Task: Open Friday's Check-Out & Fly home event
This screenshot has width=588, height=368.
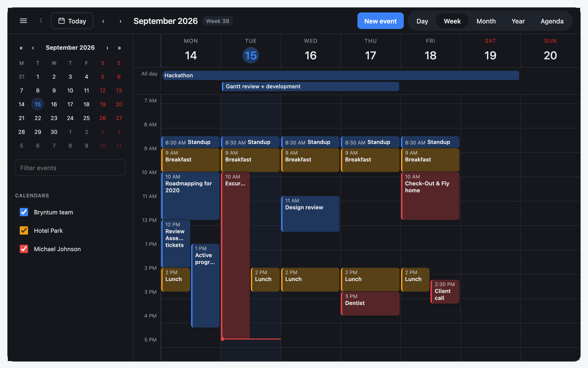Action: pyautogui.click(x=430, y=196)
